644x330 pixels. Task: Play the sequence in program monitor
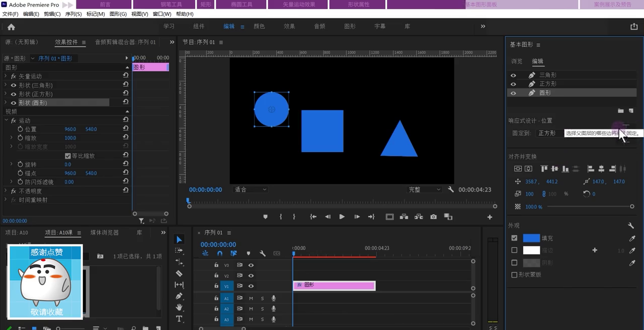click(x=342, y=217)
